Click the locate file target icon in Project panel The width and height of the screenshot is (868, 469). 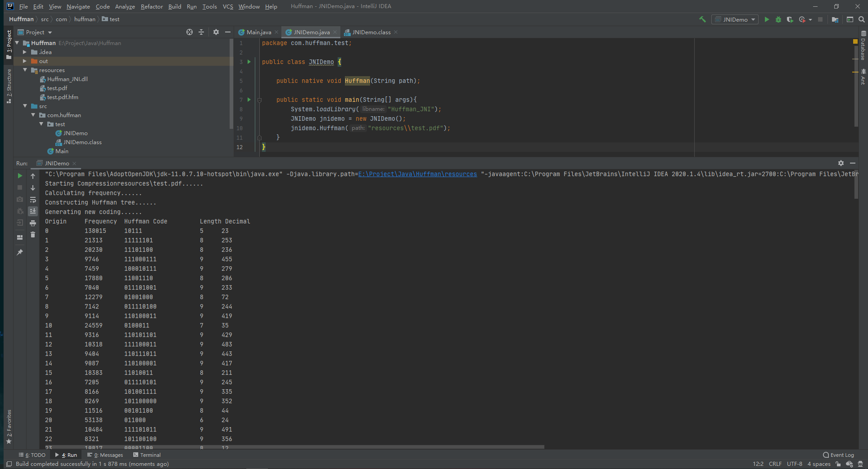click(190, 32)
